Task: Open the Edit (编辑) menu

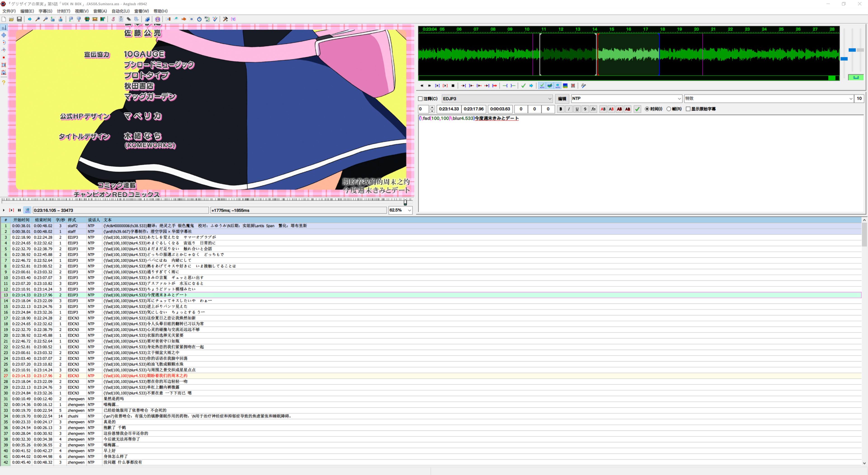Action: click(x=27, y=11)
